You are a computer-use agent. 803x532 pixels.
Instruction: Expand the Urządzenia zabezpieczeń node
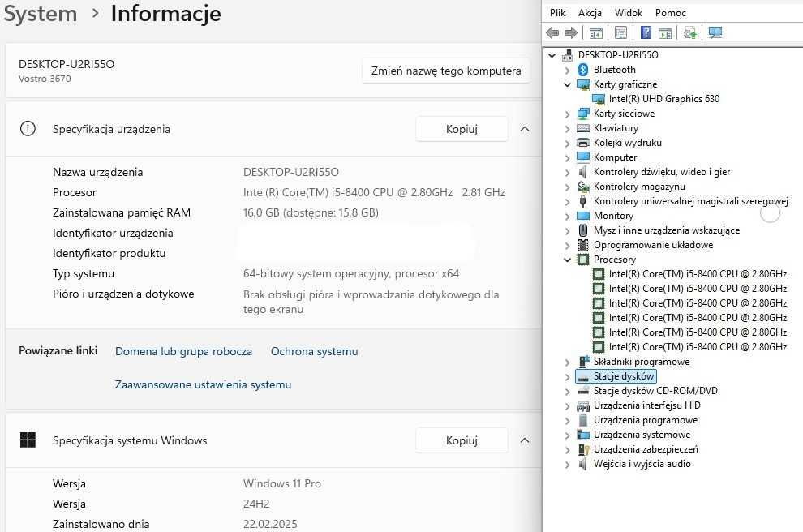click(567, 449)
